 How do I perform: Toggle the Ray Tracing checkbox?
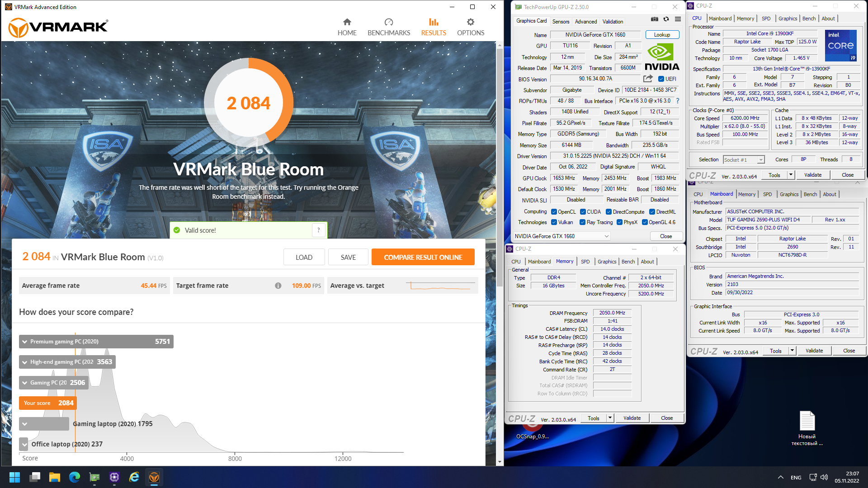point(583,222)
